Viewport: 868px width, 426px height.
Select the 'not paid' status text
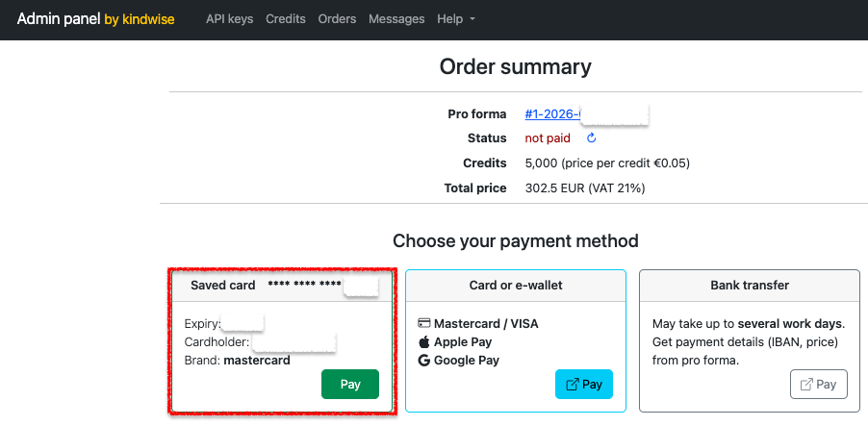tap(548, 138)
